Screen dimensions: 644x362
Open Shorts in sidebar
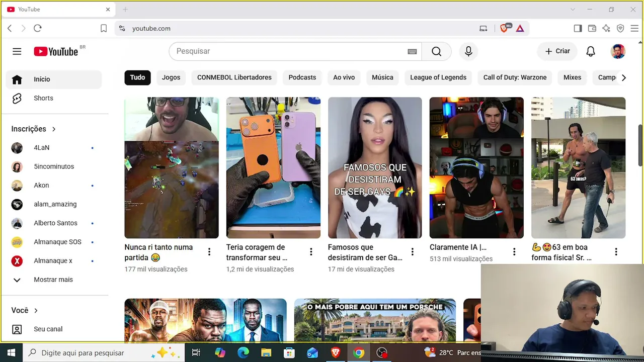[x=54, y=98]
